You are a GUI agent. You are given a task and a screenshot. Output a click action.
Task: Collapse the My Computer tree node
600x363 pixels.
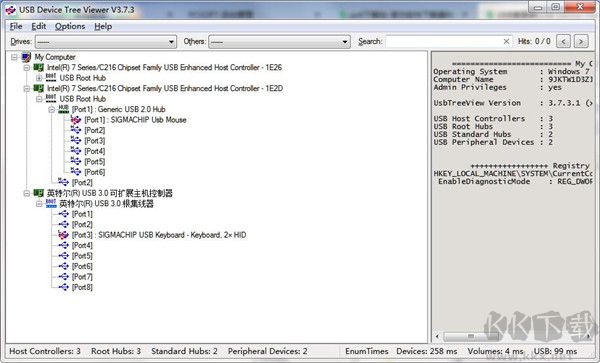coord(14,57)
